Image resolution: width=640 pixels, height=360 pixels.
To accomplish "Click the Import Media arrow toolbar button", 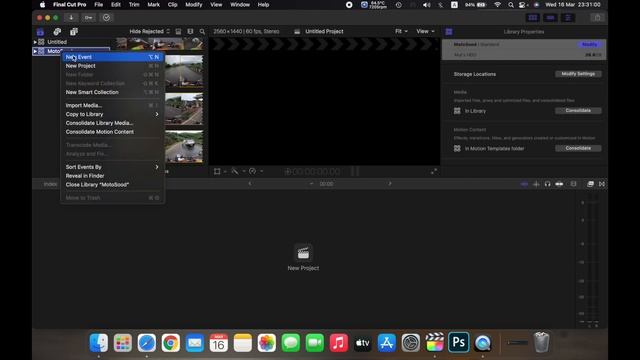I will point(71,18).
